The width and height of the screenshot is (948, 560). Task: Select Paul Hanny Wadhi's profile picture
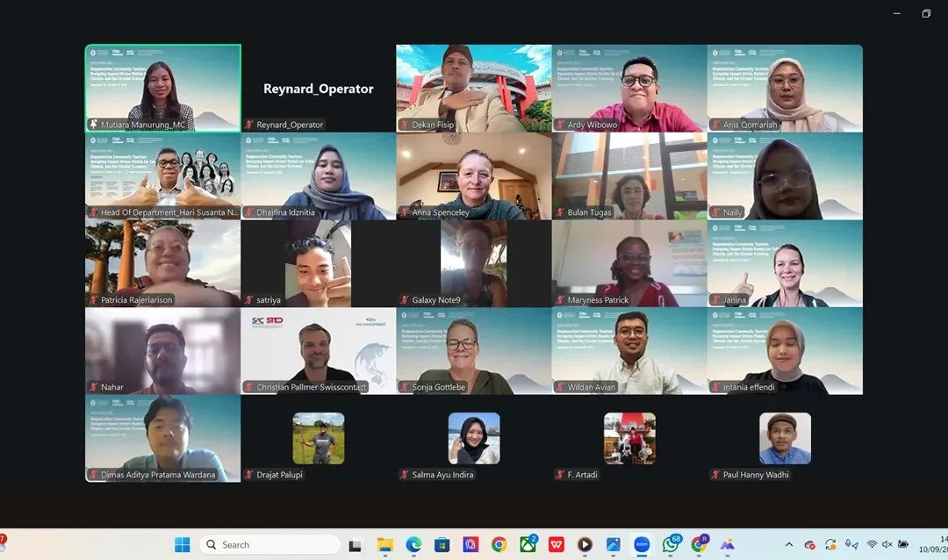coord(785,438)
